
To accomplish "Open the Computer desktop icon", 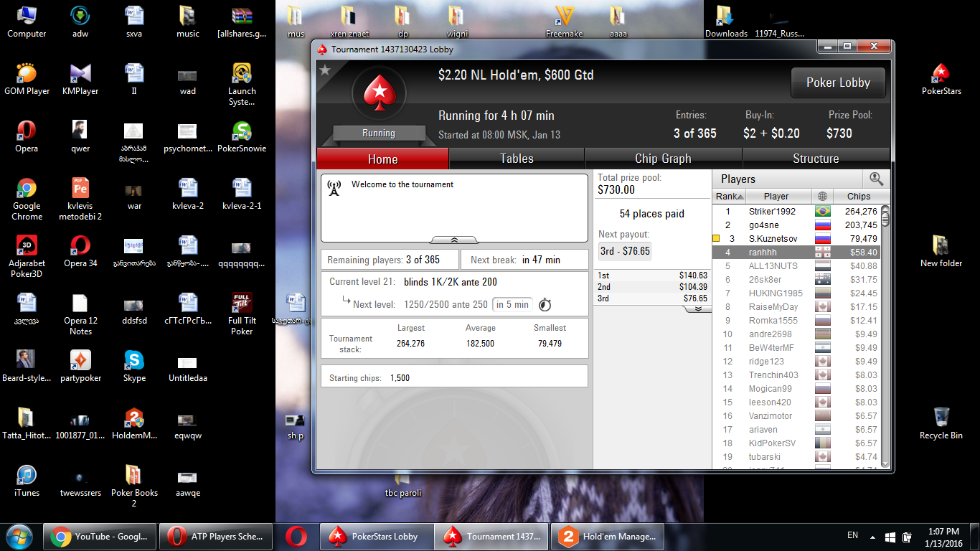I will click(27, 22).
